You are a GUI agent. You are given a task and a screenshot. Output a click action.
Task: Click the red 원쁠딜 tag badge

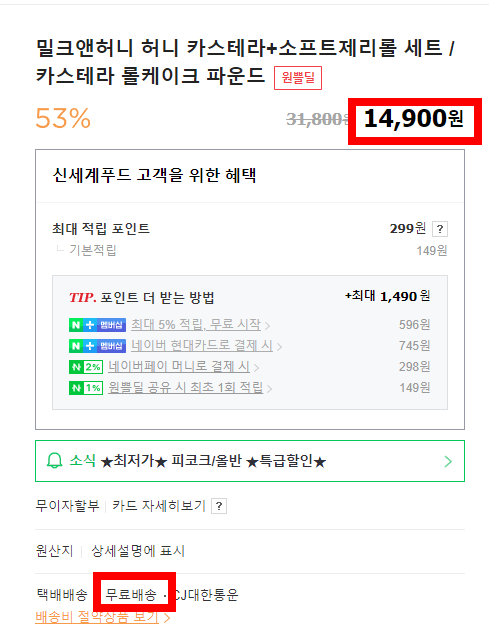coord(298,78)
